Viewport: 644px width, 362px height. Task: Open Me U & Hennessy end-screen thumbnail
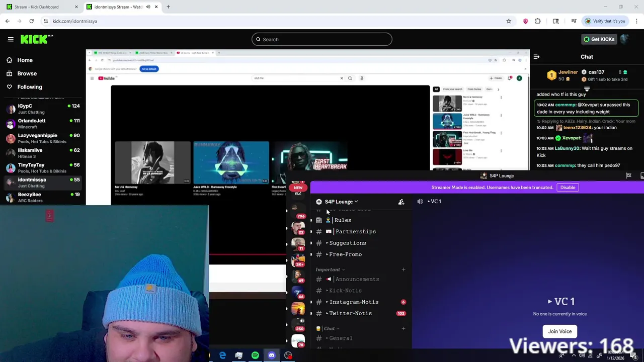pyautogui.click(x=152, y=162)
